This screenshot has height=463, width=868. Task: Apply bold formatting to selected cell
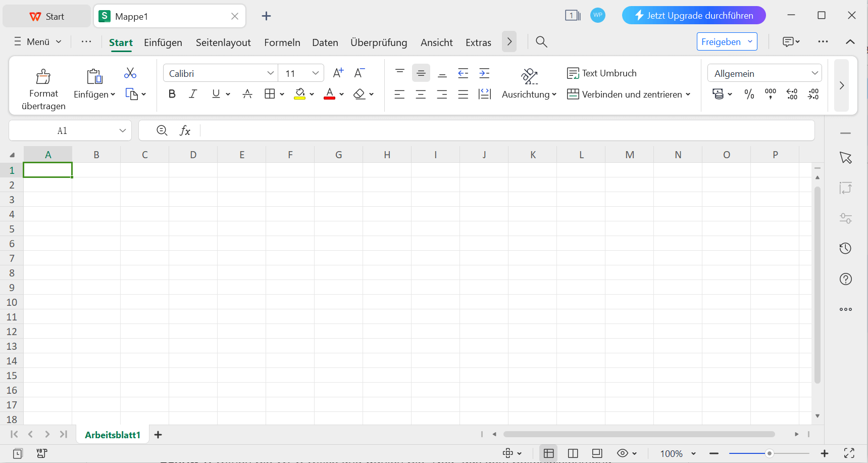(172, 94)
